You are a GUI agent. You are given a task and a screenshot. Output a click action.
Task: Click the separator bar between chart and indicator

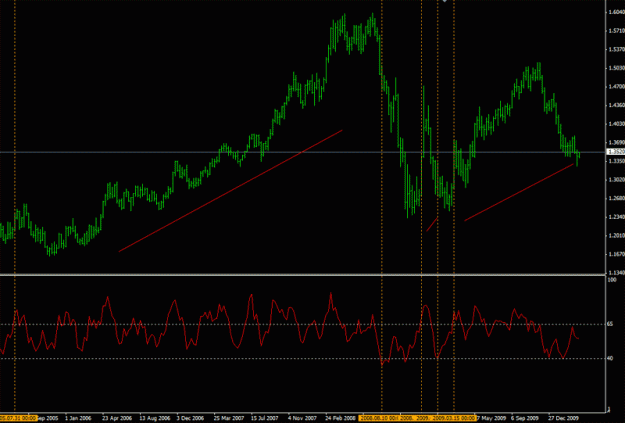point(303,274)
